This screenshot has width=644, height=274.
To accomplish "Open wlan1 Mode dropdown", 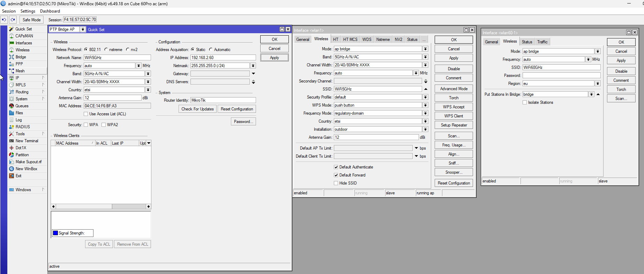I will (x=426, y=49).
